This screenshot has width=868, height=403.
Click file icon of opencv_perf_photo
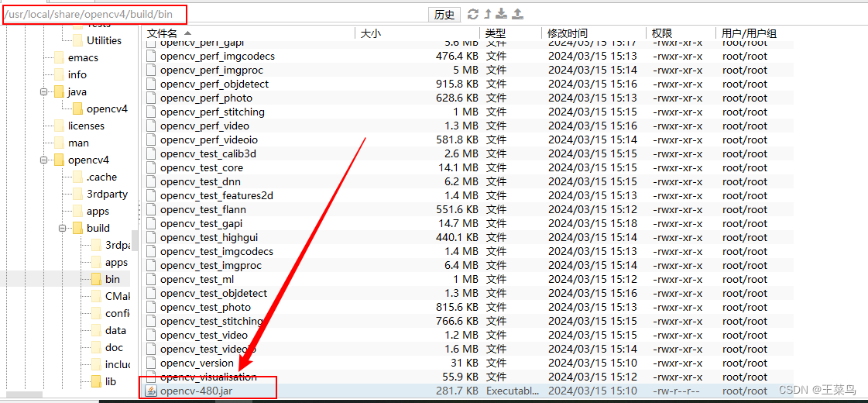pos(151,98)
